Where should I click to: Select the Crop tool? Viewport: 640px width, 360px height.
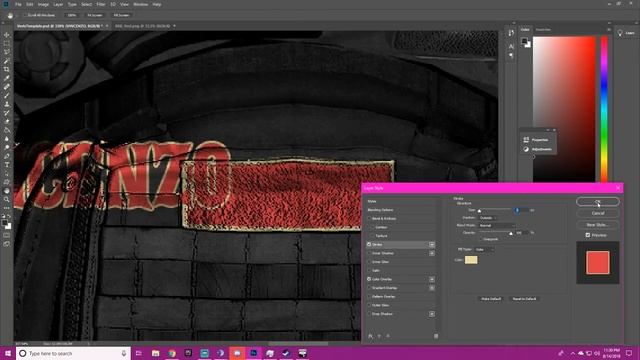(7, 69)
